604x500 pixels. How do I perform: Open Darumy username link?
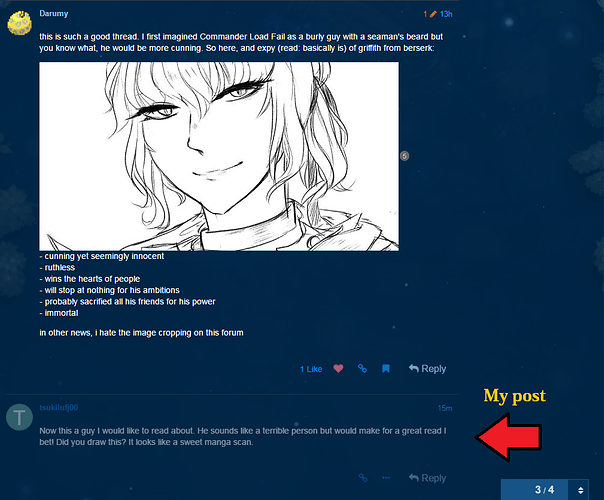coord(54,13)
